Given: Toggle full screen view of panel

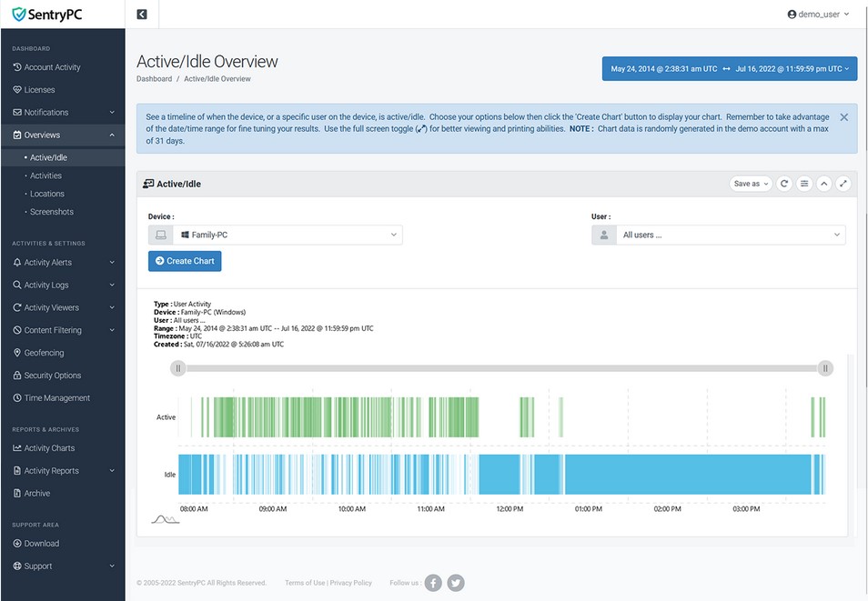Looking at the screenshot, I should click(x=843, y=184).
